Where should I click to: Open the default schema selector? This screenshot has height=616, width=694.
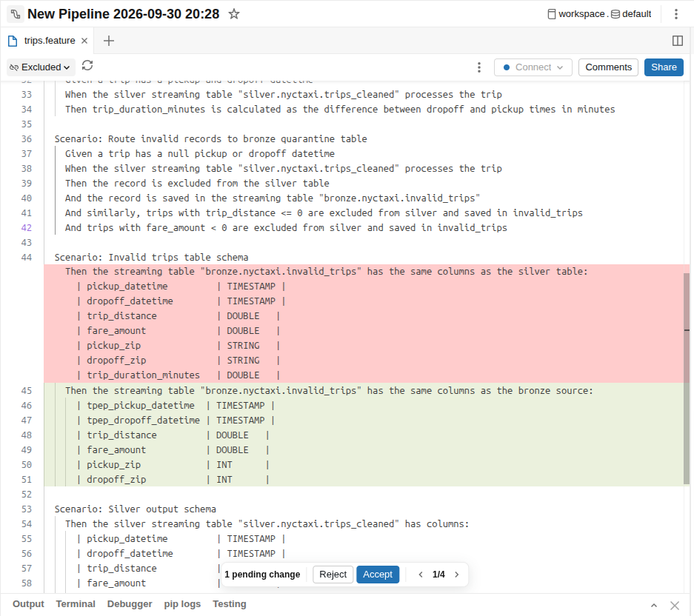click(x=631, y=14)
